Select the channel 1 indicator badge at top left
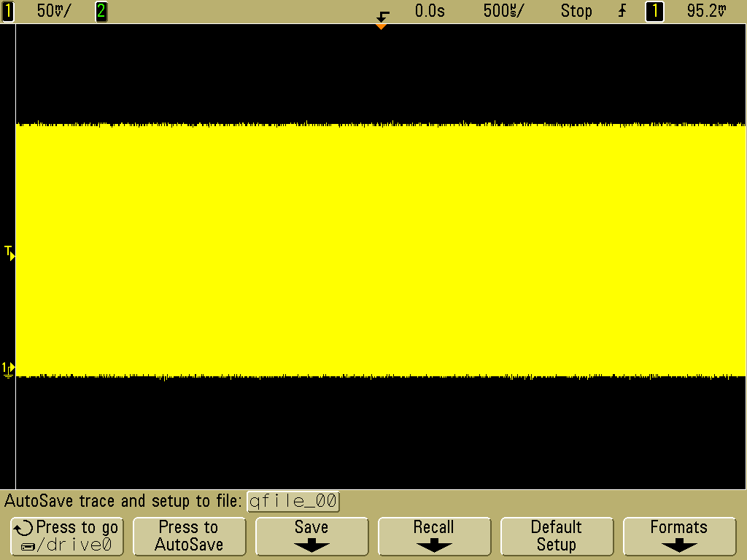Viewport: 747px width, 560px height. [x=8, y=11]
